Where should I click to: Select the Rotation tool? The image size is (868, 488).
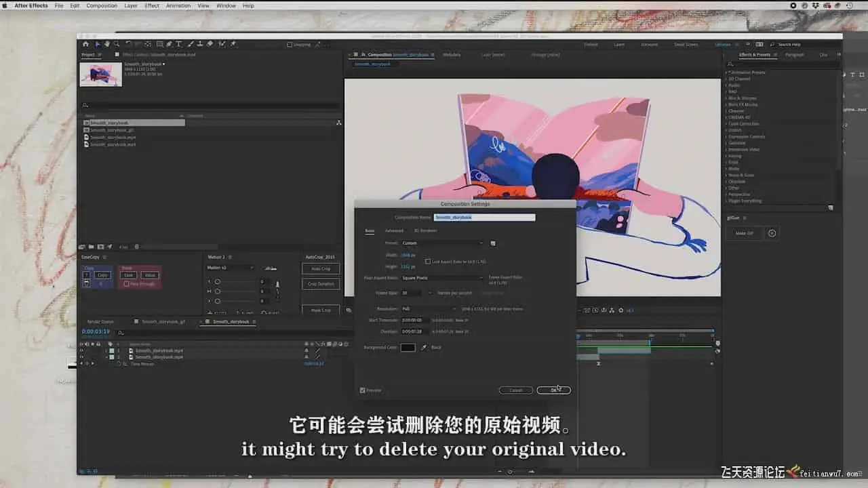point(128,44)
